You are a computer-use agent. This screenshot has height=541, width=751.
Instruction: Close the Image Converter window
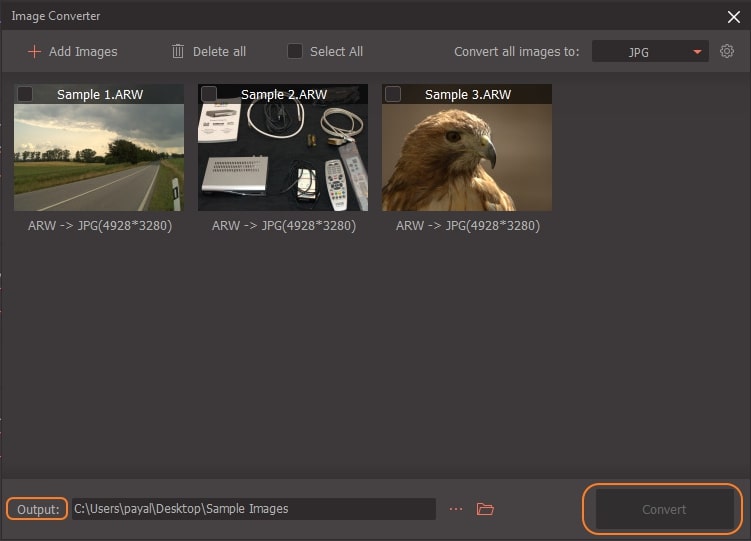click(x=733, y=16)
